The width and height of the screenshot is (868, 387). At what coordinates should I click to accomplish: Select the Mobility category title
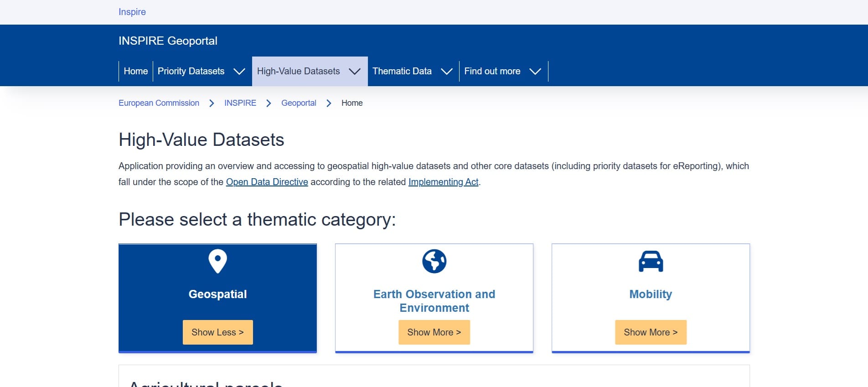(x=651, y=294)
